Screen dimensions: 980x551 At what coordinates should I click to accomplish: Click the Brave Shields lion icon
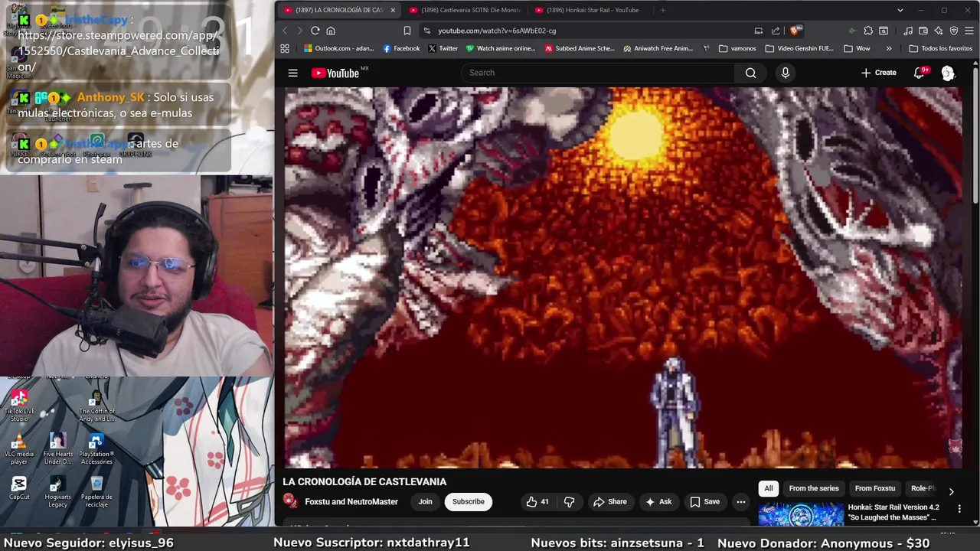795,31
